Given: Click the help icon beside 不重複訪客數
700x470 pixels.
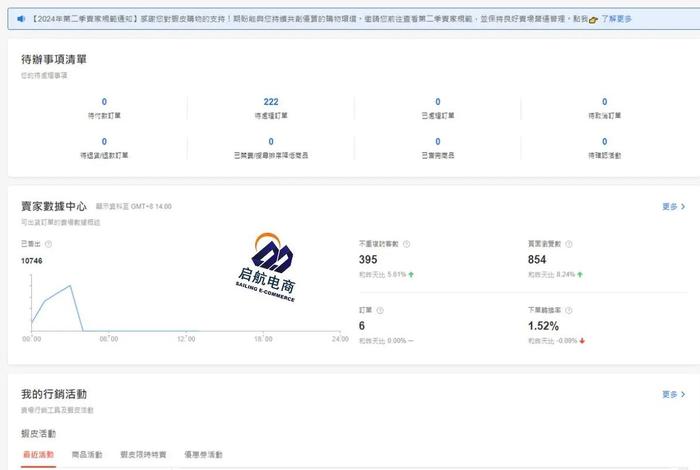Looking at the screenshot, I should point(406,244).
